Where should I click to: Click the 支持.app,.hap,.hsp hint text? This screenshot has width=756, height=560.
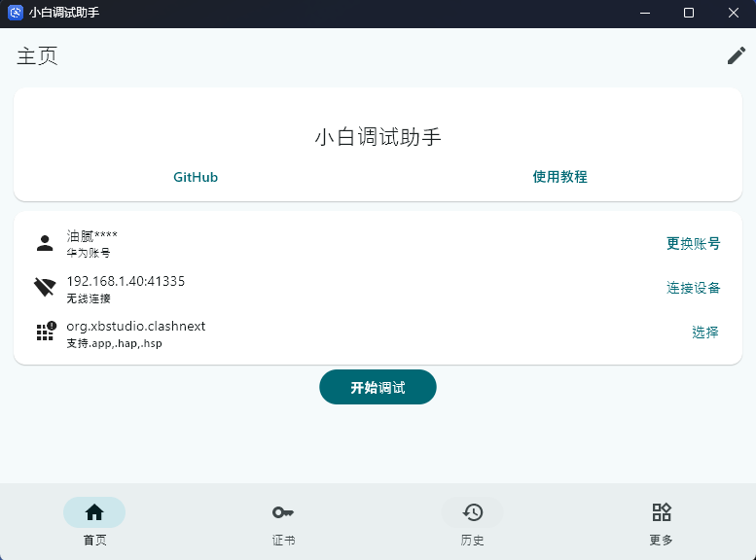[114, 343]
